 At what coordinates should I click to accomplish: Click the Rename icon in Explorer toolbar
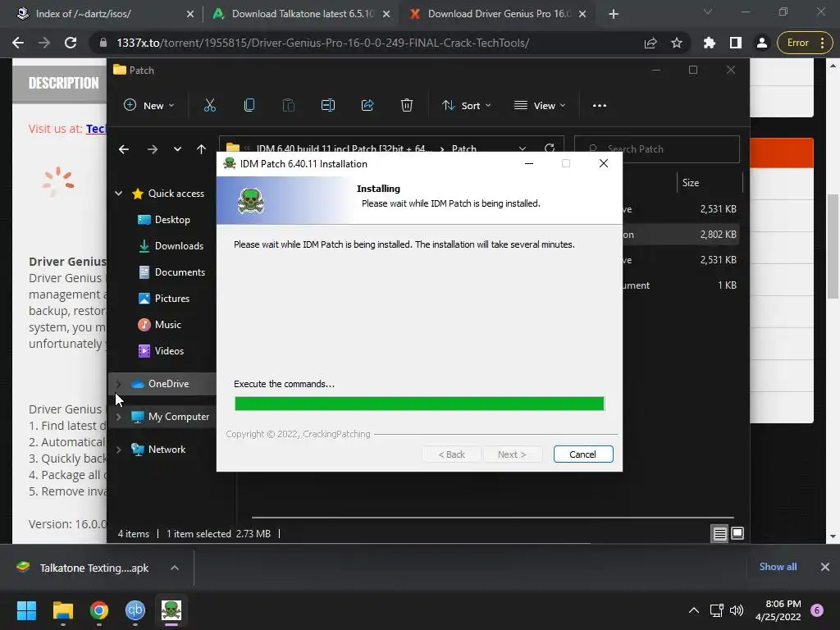click(328, 106)
